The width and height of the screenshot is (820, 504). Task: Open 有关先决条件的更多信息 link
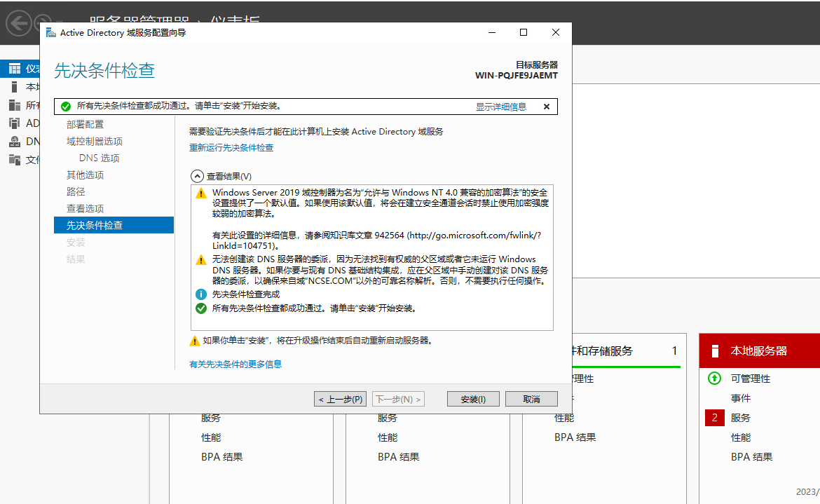click(235, 365)
